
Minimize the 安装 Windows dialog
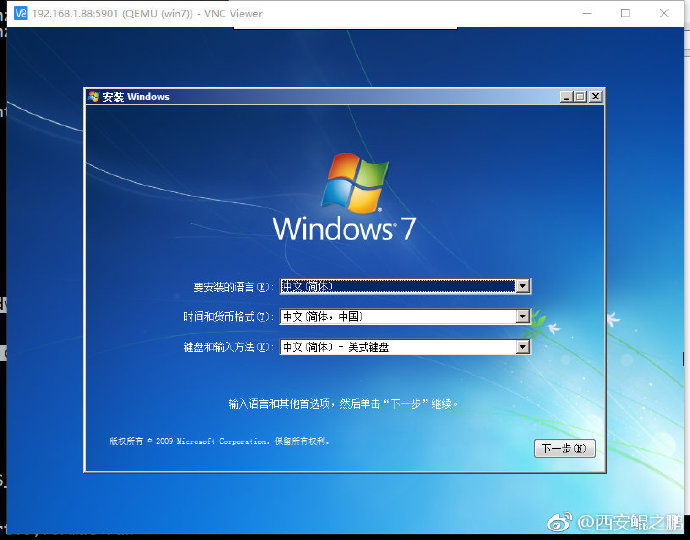(566, 96)
